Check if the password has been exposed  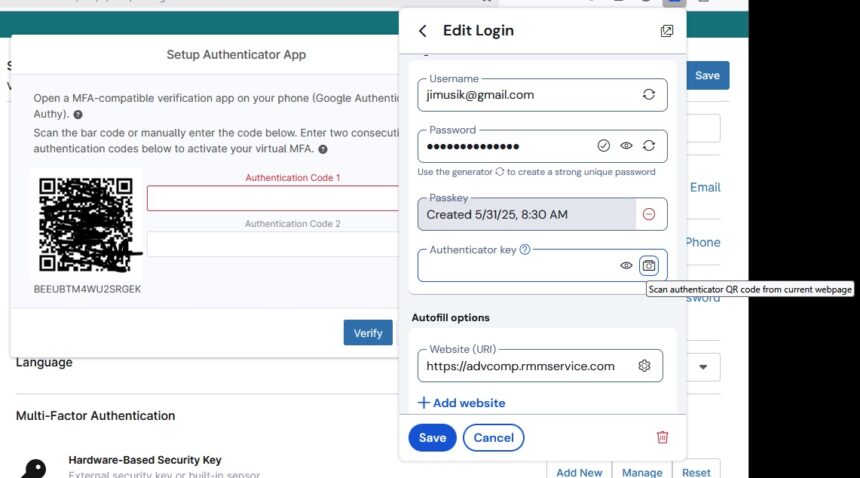coord(603,145)
